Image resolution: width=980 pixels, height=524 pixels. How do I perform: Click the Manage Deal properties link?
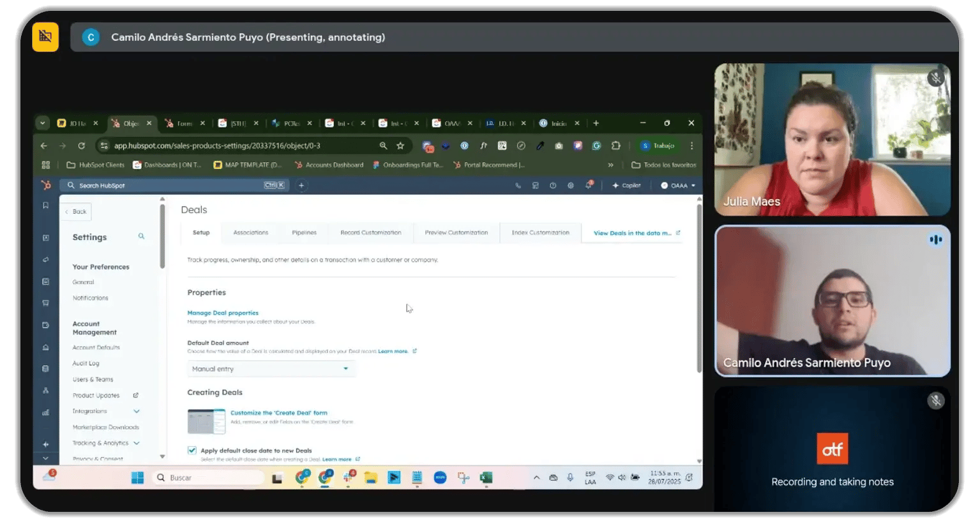[x=223, y=312]
